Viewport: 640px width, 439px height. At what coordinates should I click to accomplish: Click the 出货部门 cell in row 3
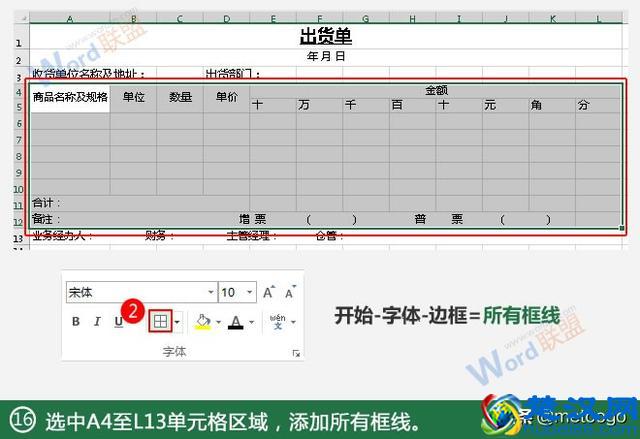(233, 73)
